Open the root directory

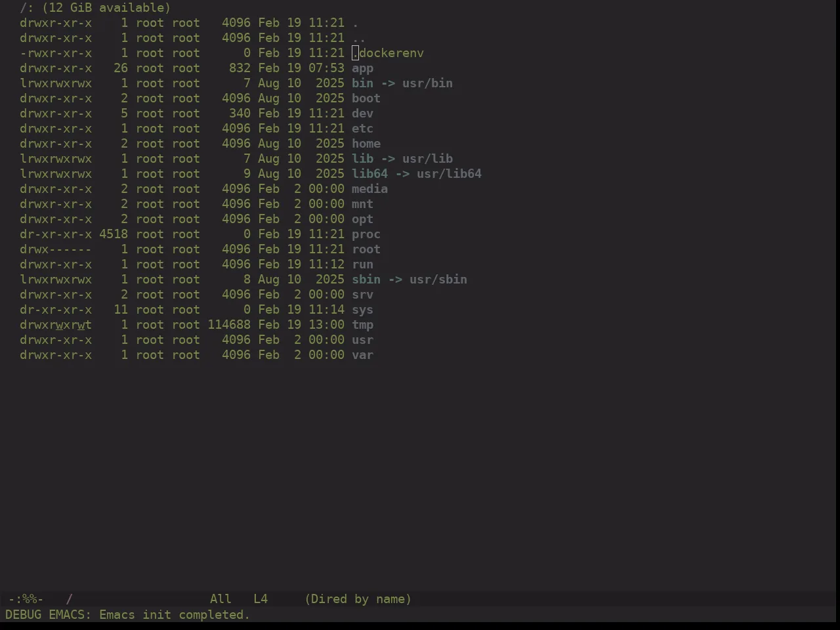(x=366, y=249)
